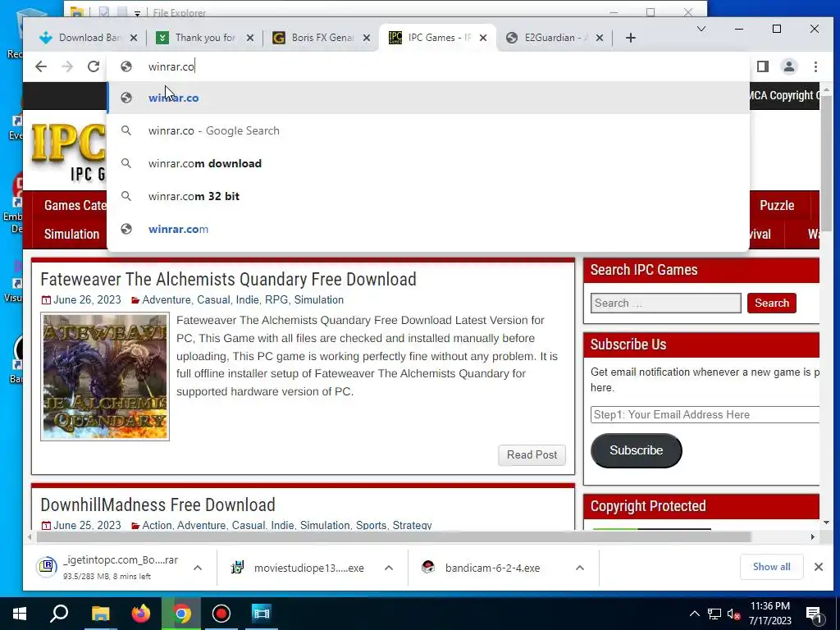This screenshot has height=630, width=840.
Task: Expand the tab search chevron
Action: click(x=701, y=29)
